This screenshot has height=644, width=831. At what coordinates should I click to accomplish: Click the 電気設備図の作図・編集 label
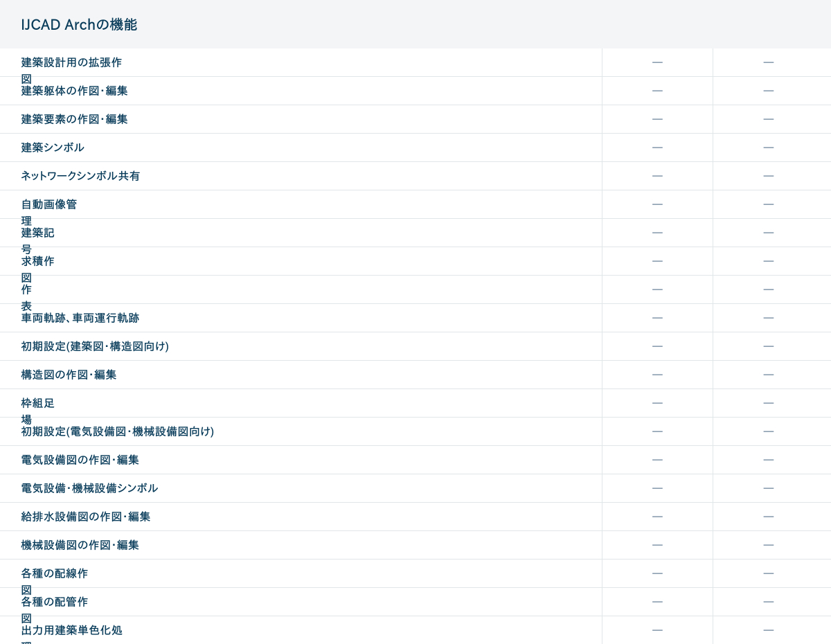(80, 460)
